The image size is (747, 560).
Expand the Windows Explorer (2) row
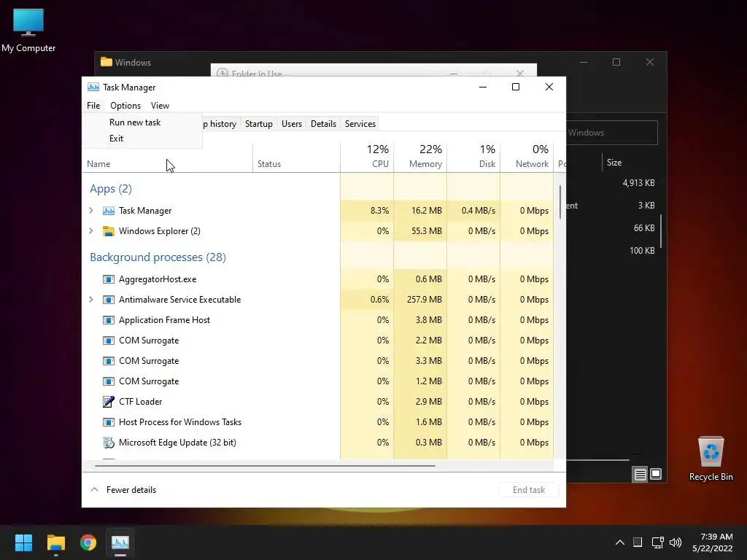pos(91,230)
